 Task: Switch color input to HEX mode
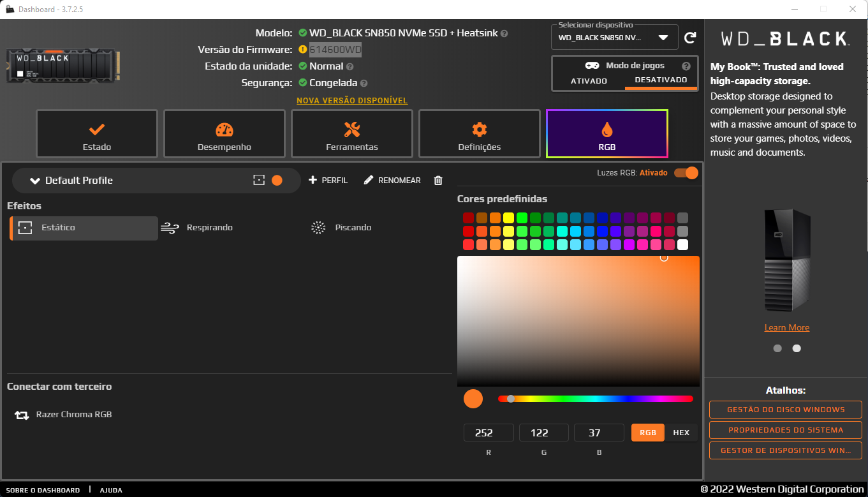[681, 432]
